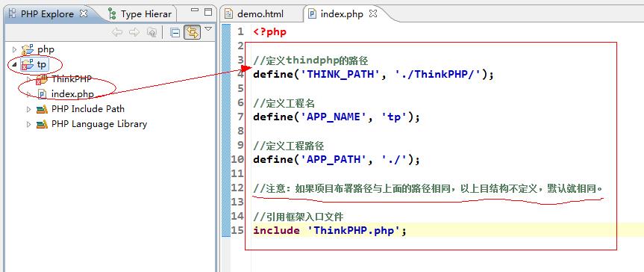
Task: Select index.php in the project tree
Action: 72,94
